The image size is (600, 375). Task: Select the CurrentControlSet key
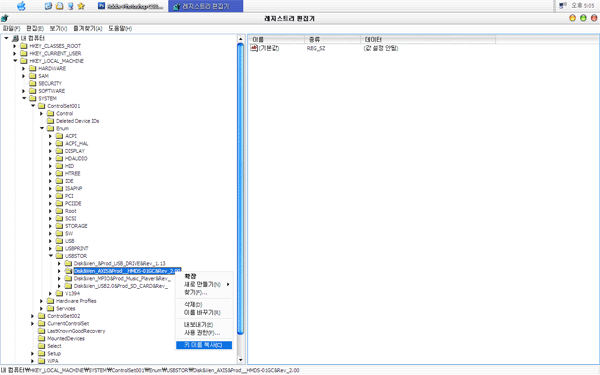(68, 323)
